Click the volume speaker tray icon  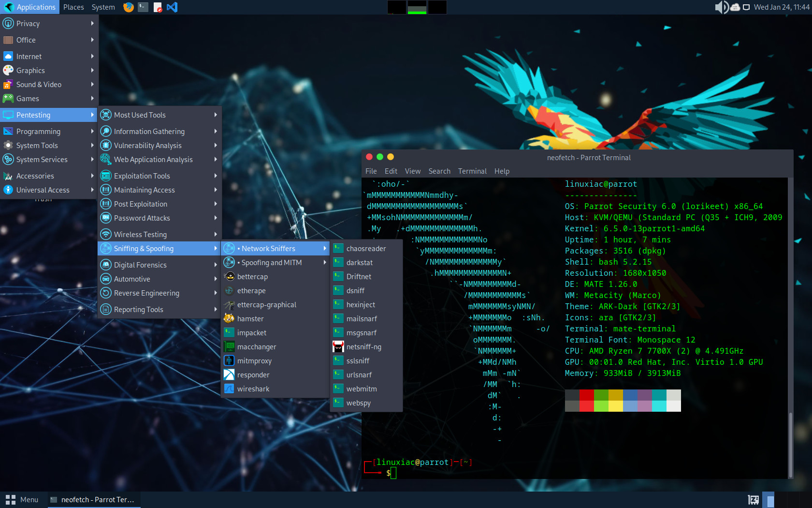click(x=722, y=7)
